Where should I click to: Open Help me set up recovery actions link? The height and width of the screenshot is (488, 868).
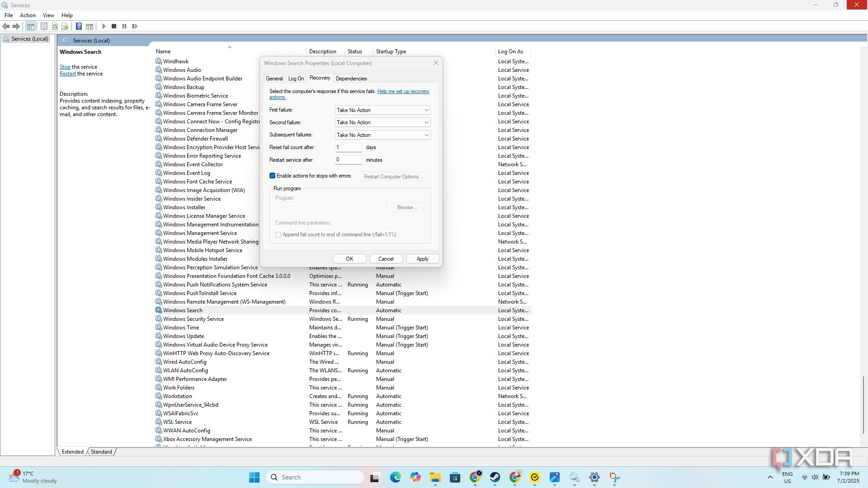tap(403, 91)
